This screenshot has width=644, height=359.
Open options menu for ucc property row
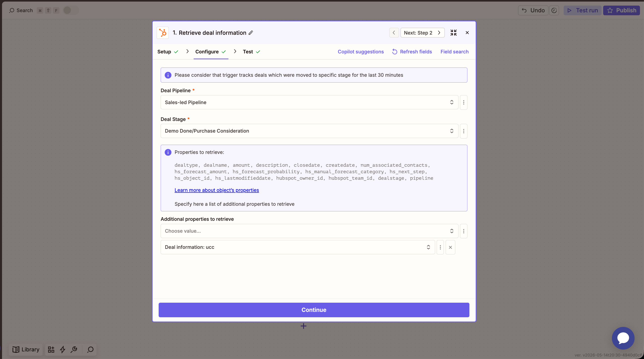point(440,247)
